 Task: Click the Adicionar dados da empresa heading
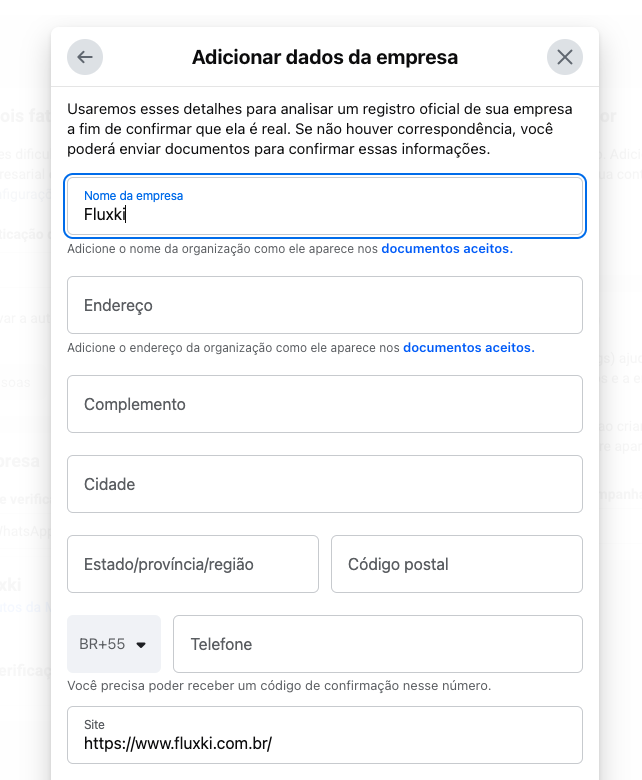[325, 57]
